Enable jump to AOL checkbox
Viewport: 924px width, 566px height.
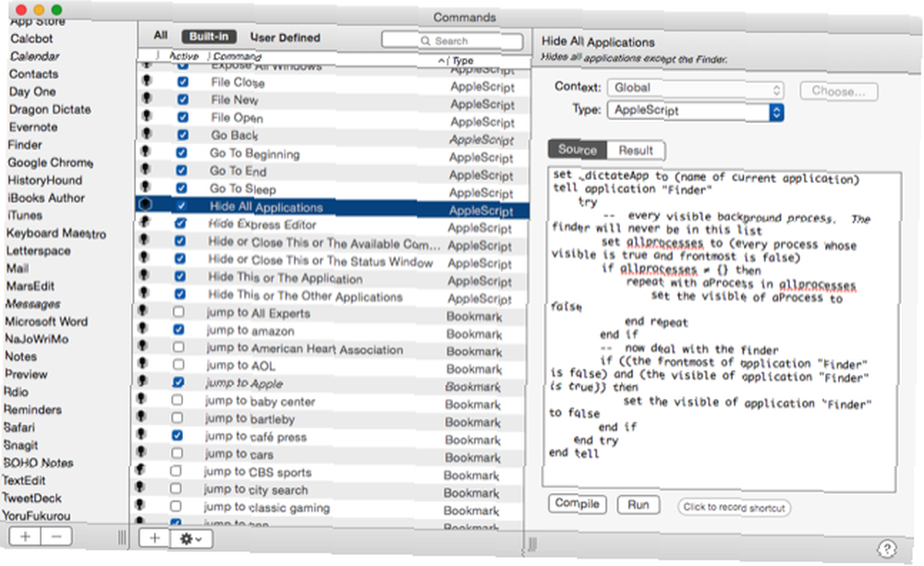click(x=178, y=365)
